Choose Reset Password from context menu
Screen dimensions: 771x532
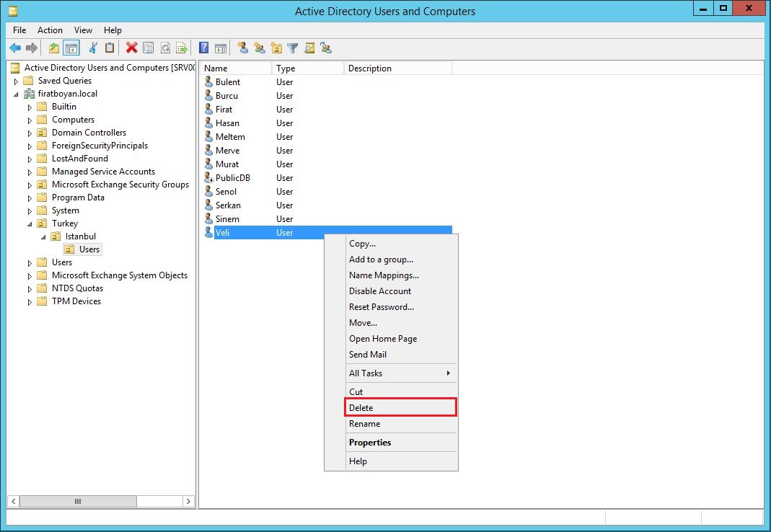[x=401, y=307]
